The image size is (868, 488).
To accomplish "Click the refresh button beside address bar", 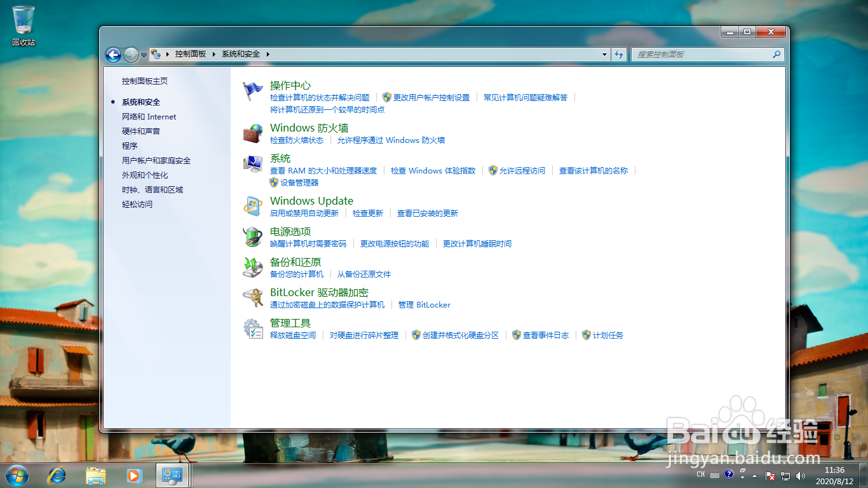I will click(619, 55).
